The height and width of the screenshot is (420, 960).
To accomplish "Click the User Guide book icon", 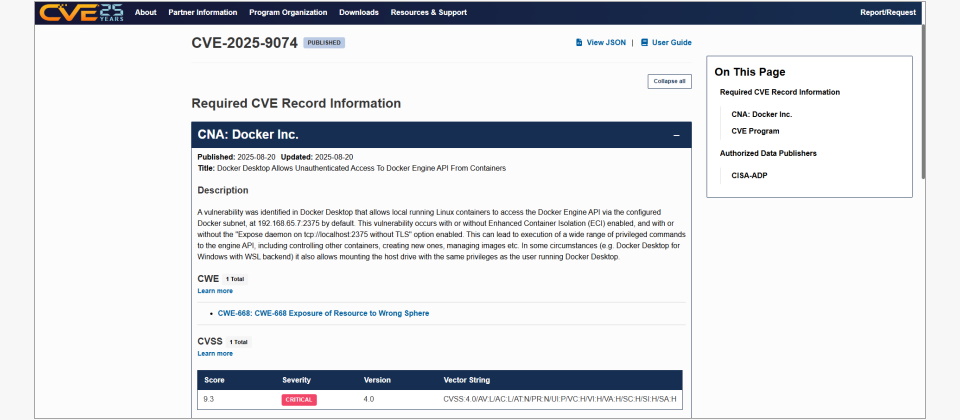I will [x=645, y=43].
